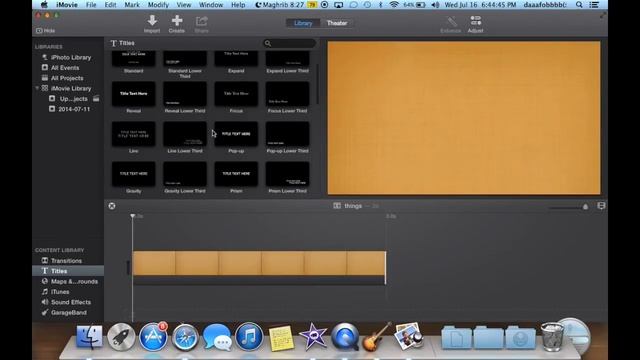Select the Gravity Lower Third title
Screen dimensions: 640x360
click(x=185, y=174)
